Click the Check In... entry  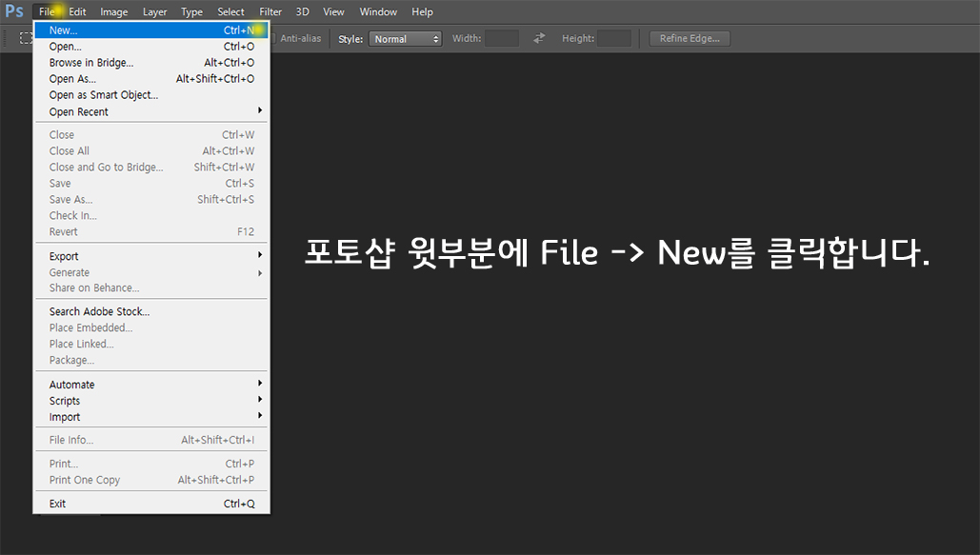(151, 216)
